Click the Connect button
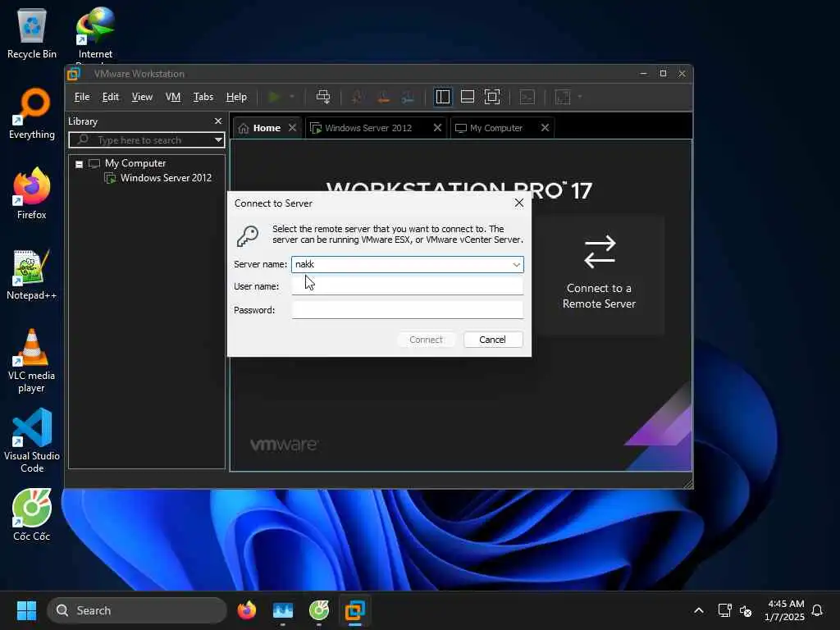This screenshot has height=630, width=840. (x=426, y=340)
